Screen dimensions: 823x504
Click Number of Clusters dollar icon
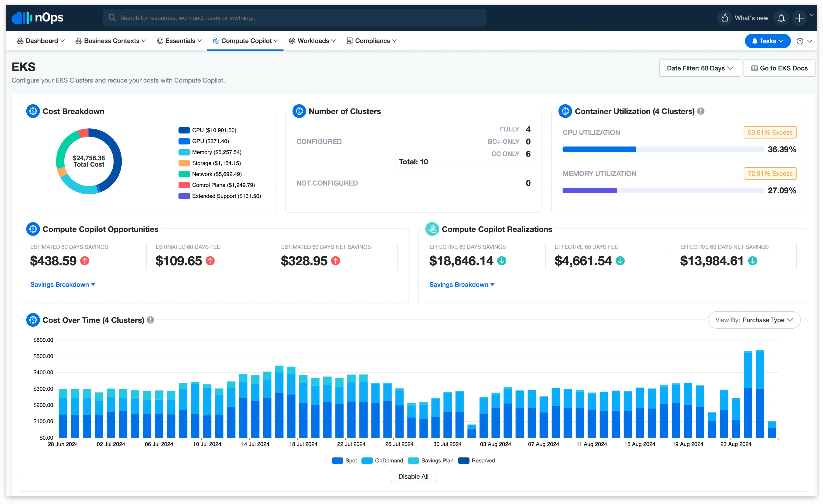click(299, 111)
